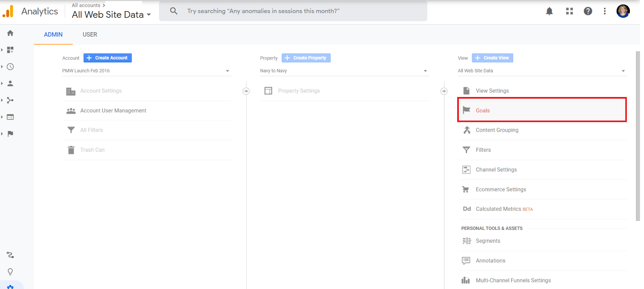Open Customization dashboards icon in sidebar
Screen dimensions: 644x289
click(10, 50)
